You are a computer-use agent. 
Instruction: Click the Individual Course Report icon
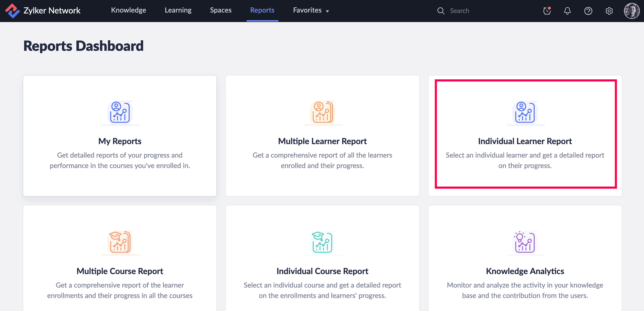click(322, 242)
